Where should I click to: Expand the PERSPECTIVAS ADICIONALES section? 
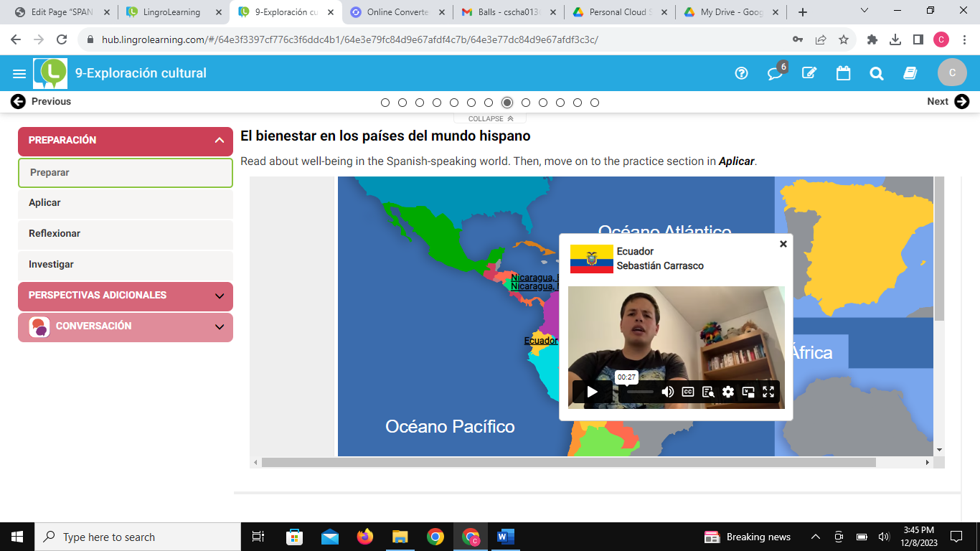coord(219,296)
